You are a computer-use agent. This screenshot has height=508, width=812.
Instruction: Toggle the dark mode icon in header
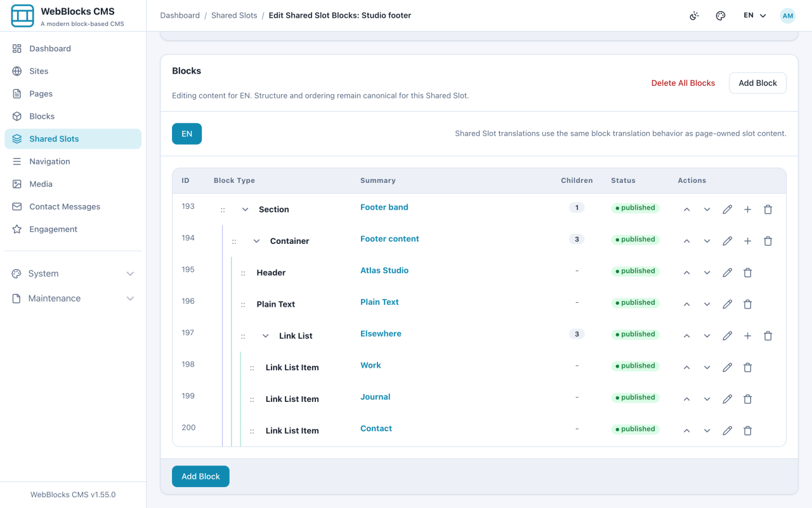[694, 16]
